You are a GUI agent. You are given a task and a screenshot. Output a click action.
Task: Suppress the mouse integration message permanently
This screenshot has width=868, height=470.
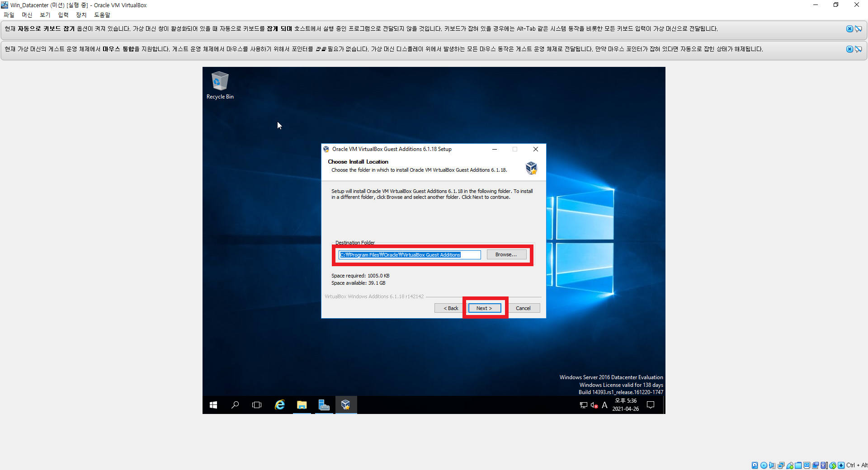click(x=858, y=49)
